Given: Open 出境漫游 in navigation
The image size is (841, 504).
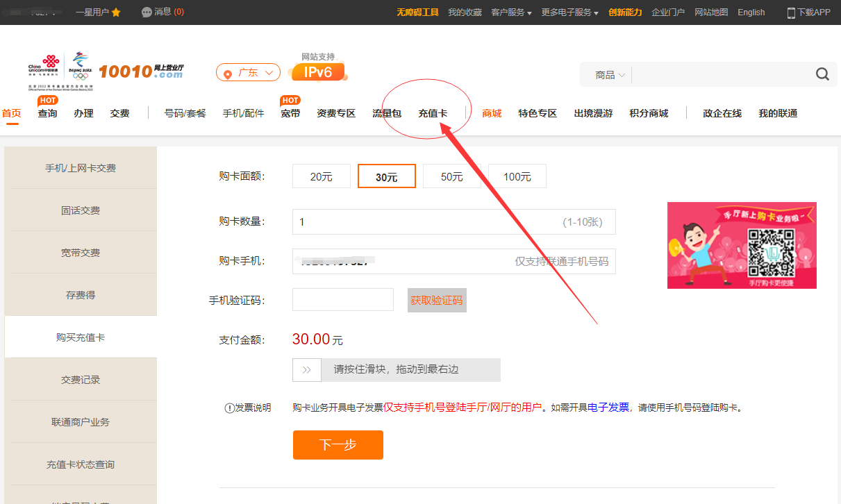Looking at the screenshot, I should point(593,113).
